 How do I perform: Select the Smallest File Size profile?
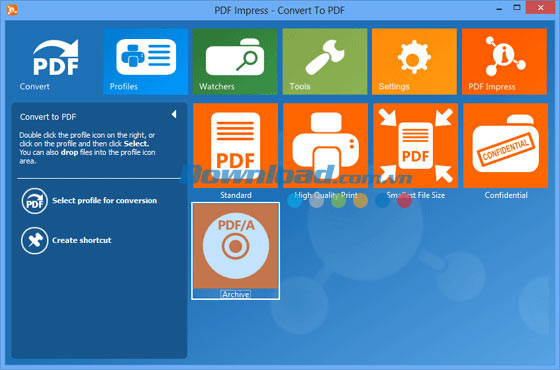[x=416, y=146]
